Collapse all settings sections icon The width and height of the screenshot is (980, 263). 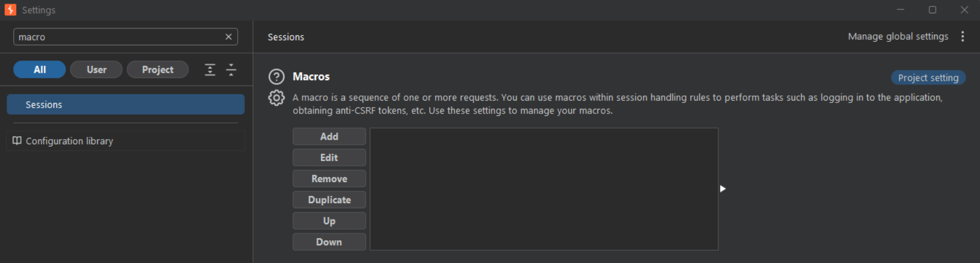(231, 70)
